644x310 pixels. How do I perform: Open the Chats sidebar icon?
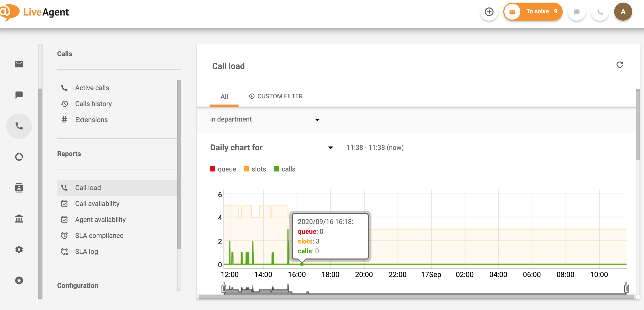19,95
